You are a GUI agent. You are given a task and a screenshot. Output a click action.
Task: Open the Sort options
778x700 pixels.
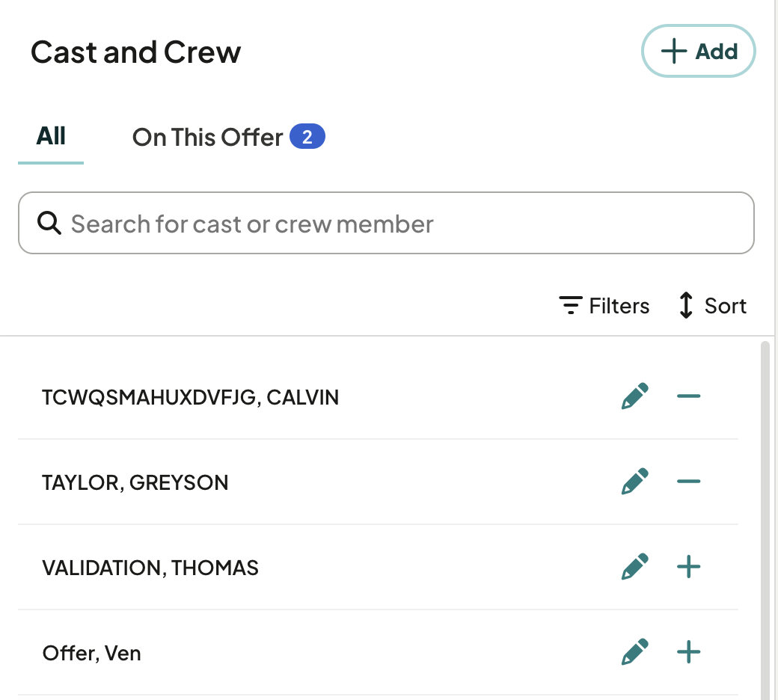(x=712, y=306)
